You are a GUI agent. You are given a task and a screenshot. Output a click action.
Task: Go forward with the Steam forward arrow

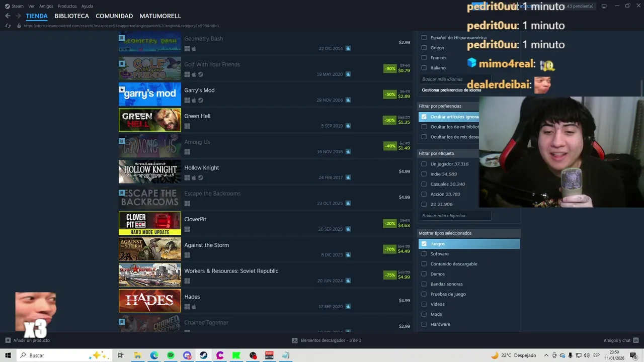19,16
